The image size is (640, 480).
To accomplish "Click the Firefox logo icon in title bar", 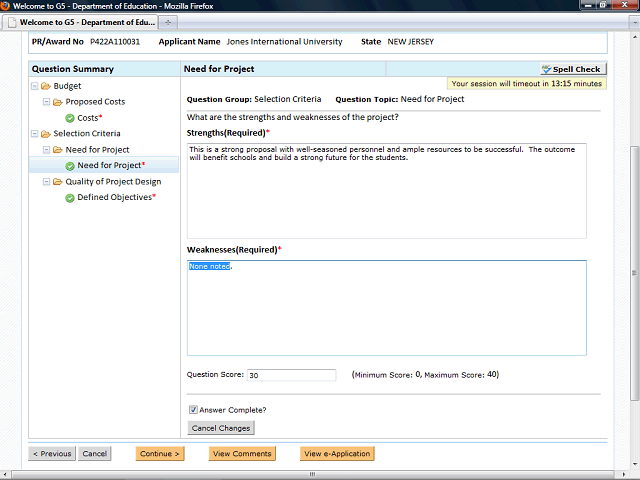I will 5,6.
